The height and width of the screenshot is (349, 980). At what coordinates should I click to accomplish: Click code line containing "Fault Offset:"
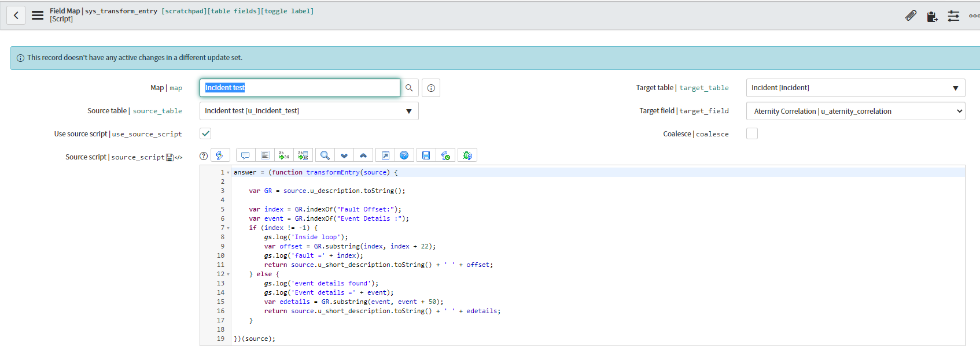(325, 209)
